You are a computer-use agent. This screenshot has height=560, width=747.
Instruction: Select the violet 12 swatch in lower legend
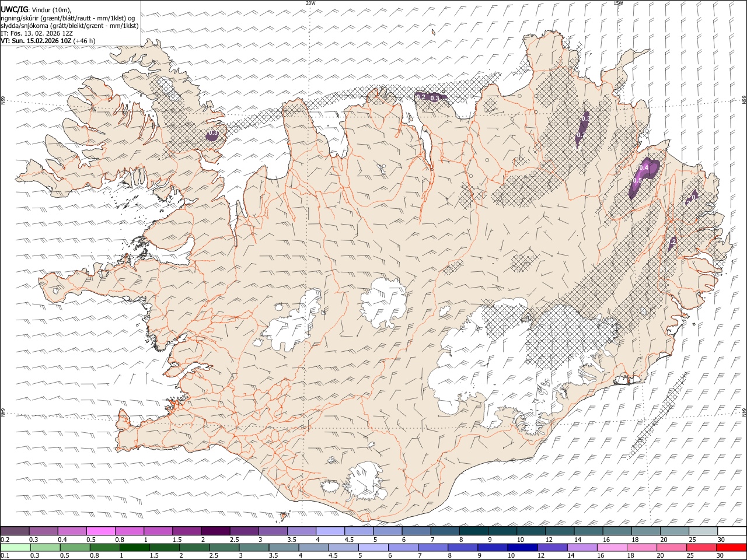(551, 547)
